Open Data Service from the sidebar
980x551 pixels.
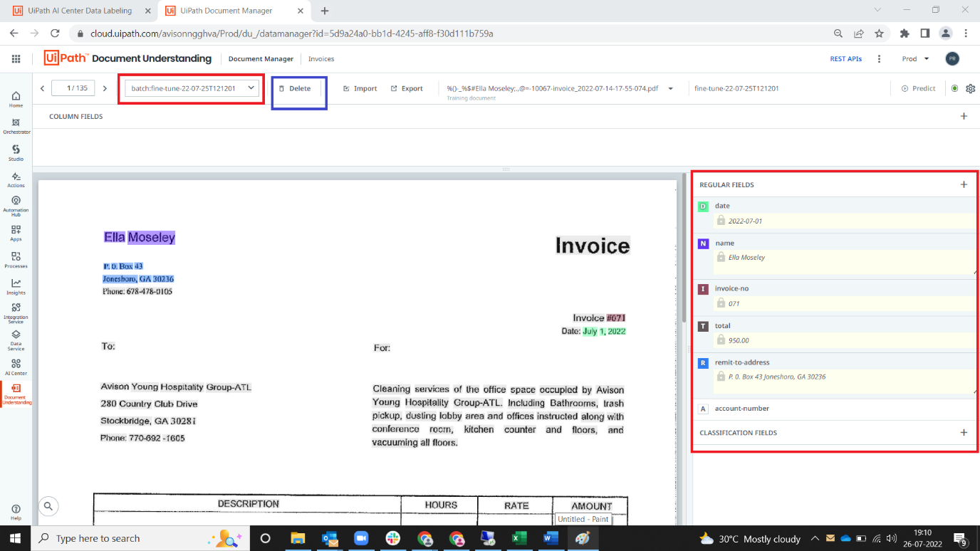click(x=16, y=340)
